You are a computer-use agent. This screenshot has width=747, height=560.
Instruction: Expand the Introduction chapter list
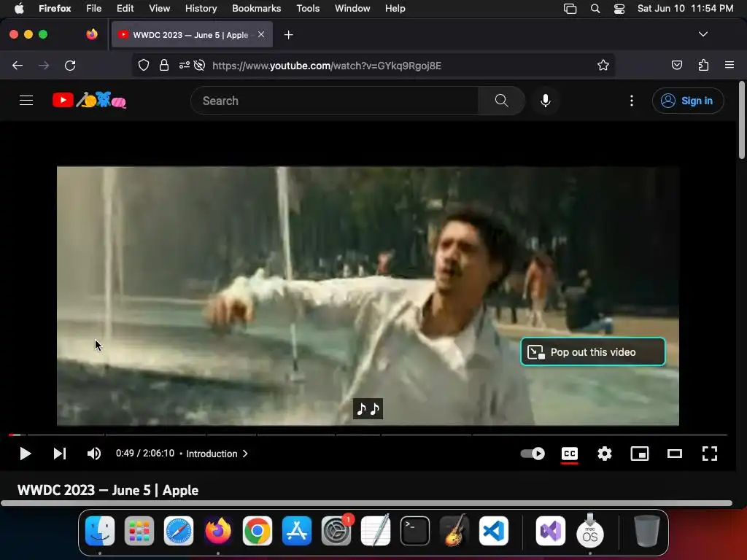(x=217, y=454)
